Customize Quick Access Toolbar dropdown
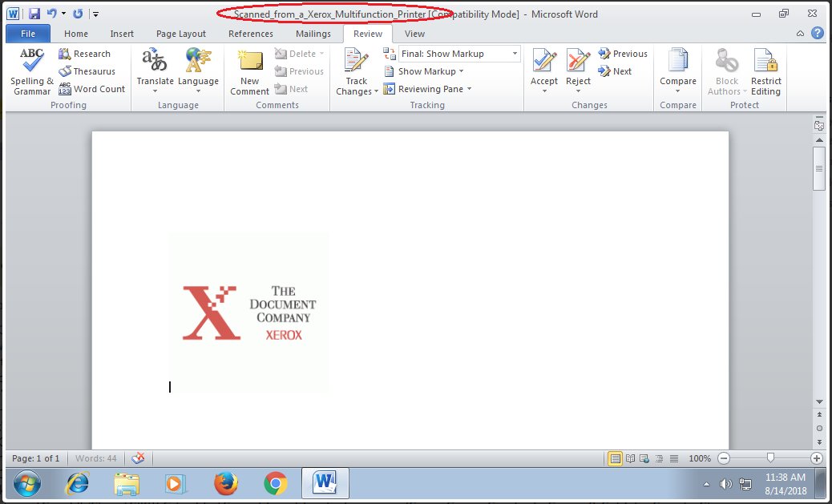 pos(95,14)
